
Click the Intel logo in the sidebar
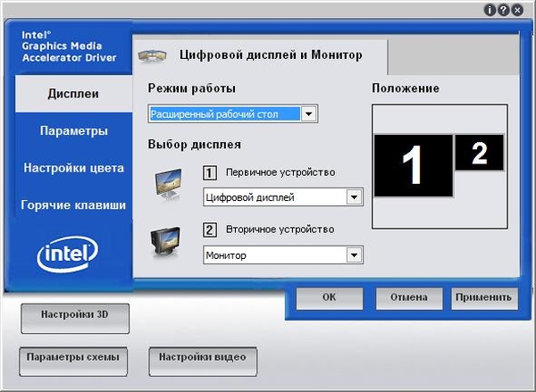[68, 254]
